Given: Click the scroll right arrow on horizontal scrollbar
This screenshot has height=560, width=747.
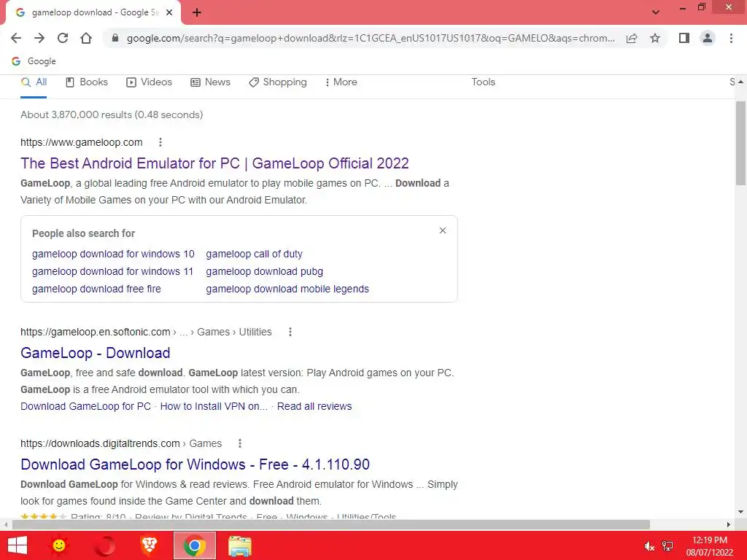Looking at the screenshot, I should point(729,524).
